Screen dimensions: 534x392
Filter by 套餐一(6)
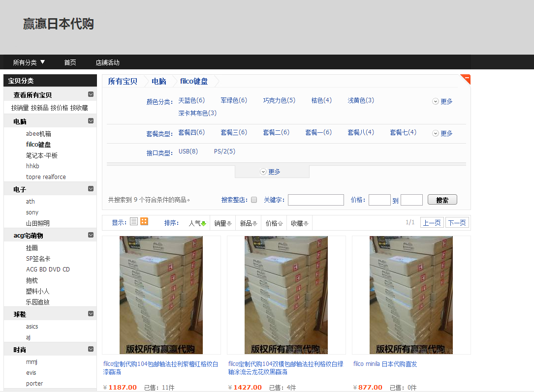(x=318, y=132)
